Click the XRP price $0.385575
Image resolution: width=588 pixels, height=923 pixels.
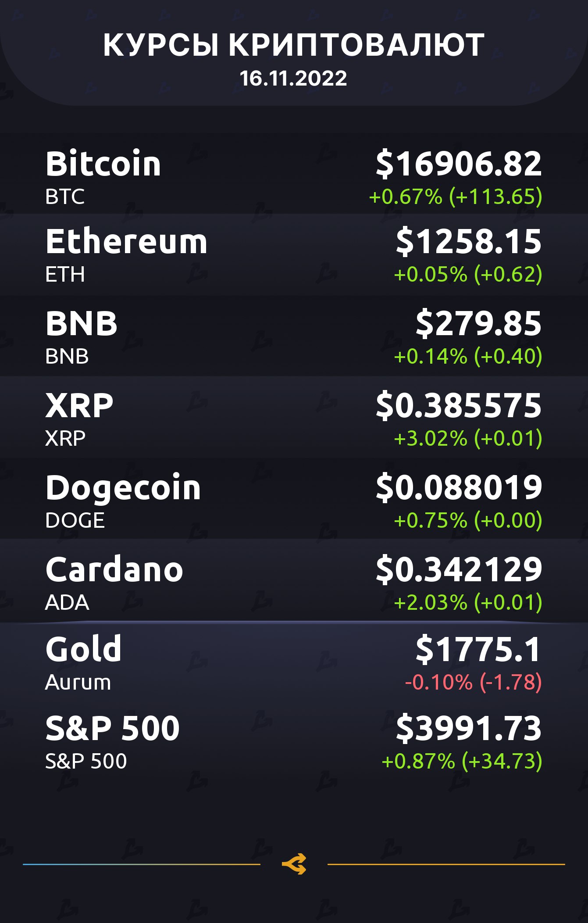pyautogui.click(x=459, y=406)
